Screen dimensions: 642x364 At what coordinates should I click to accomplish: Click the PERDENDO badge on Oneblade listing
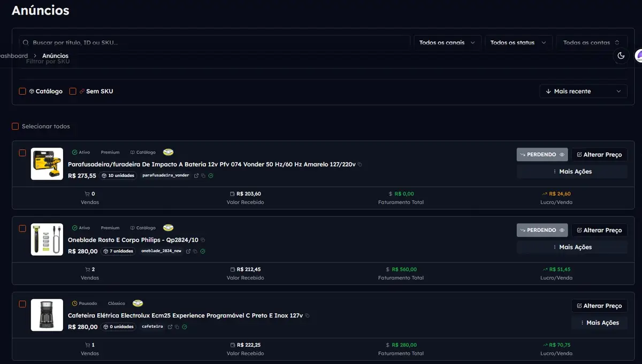coord(542,230)
